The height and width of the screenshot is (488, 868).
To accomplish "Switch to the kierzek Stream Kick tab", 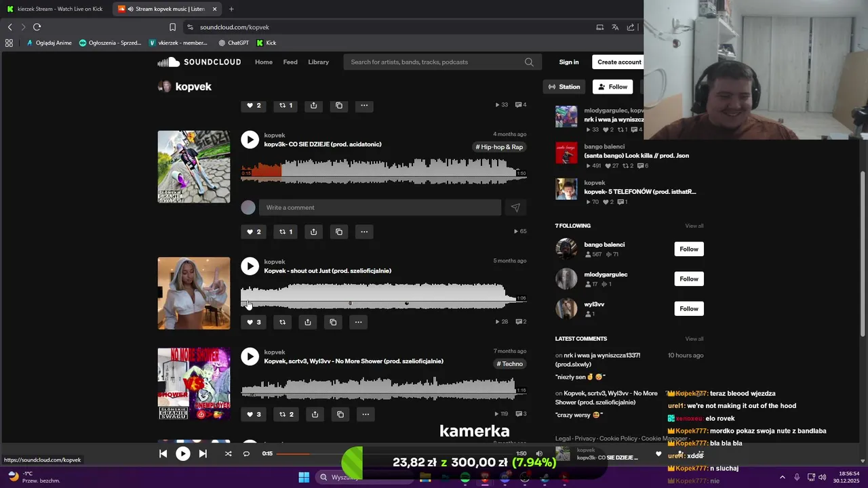I will 54,9.
